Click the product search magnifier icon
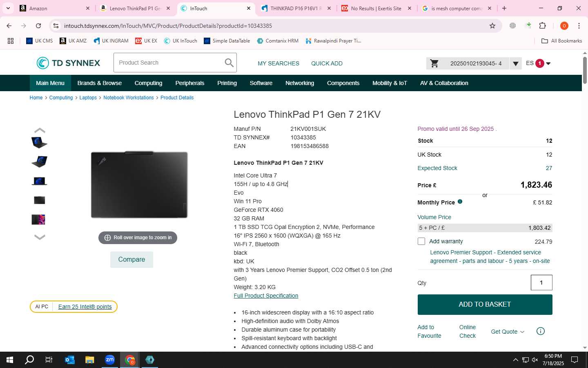The height and width of the screenshot is (368, 588). click(229, 63)
